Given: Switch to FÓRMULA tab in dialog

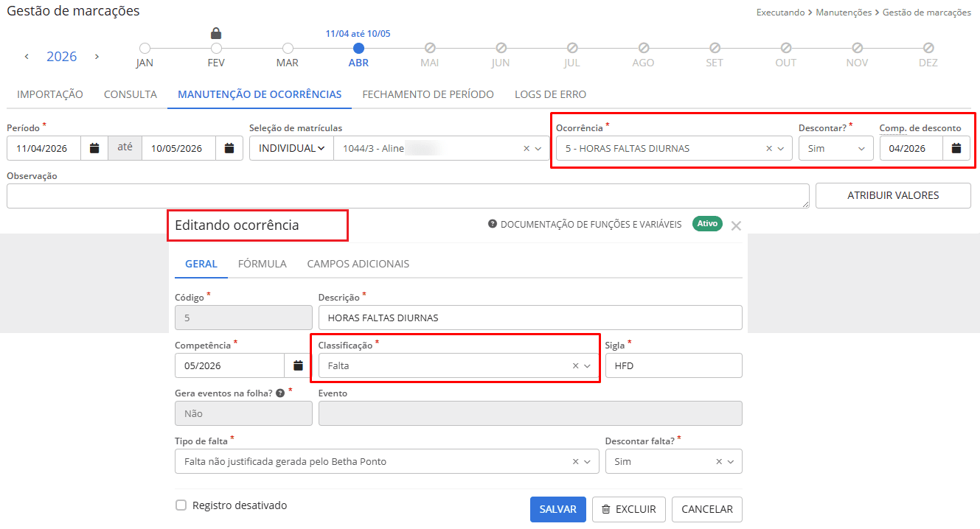Looking at the screenshot, I should (263, 264).
